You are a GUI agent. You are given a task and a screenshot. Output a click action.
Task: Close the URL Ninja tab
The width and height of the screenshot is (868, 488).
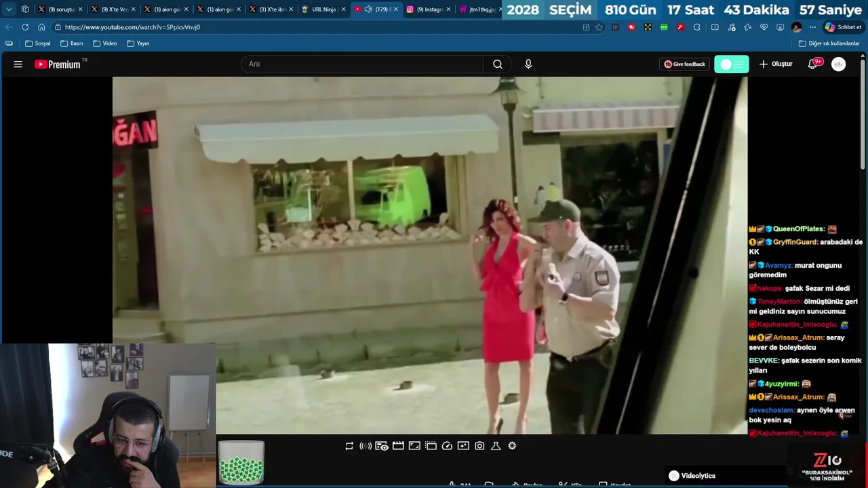point(343,9)
